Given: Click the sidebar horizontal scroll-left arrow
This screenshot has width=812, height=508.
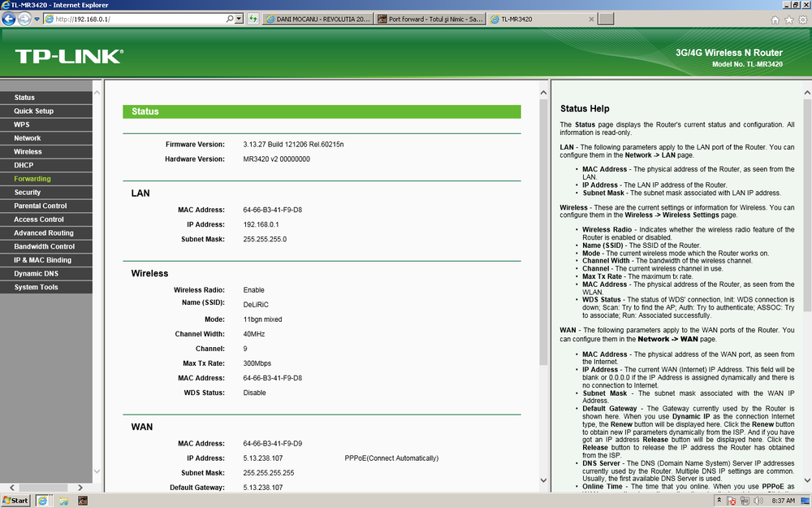Looking at the screenshot, I should (12, 487).
